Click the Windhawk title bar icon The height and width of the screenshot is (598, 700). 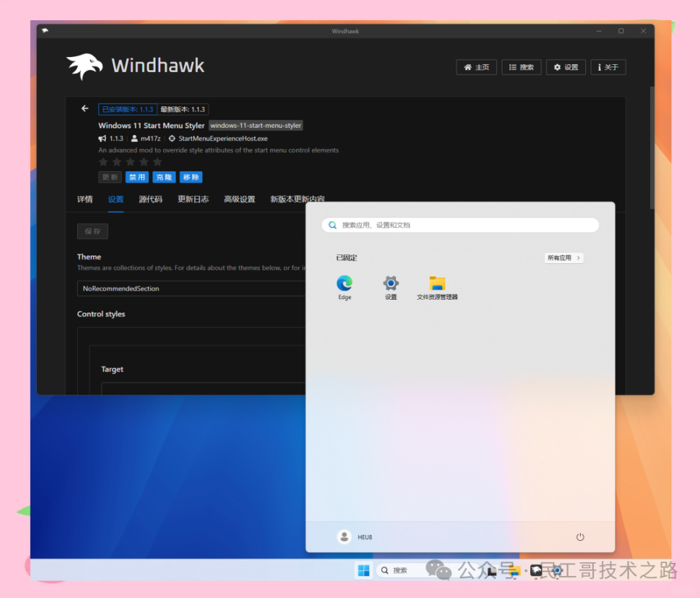(45, 31)
